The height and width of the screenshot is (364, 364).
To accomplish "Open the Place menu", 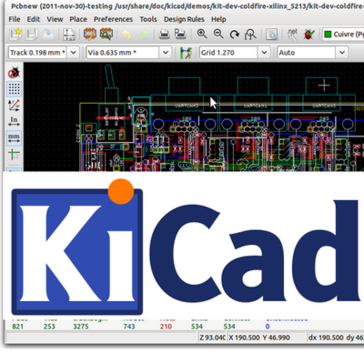I will 78,19.
